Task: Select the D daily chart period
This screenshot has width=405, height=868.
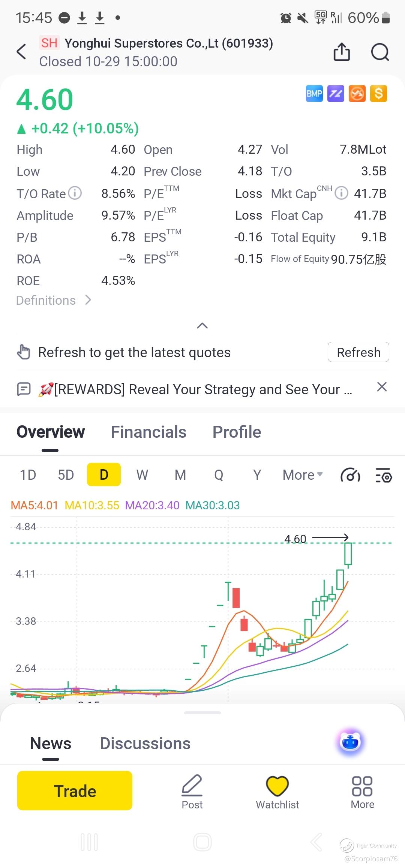Action: 104,475
